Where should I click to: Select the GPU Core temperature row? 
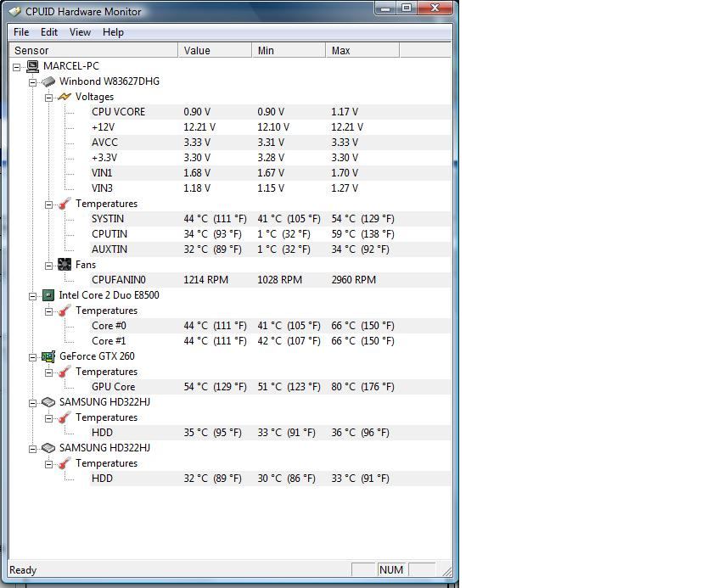(x=271, y=387)
